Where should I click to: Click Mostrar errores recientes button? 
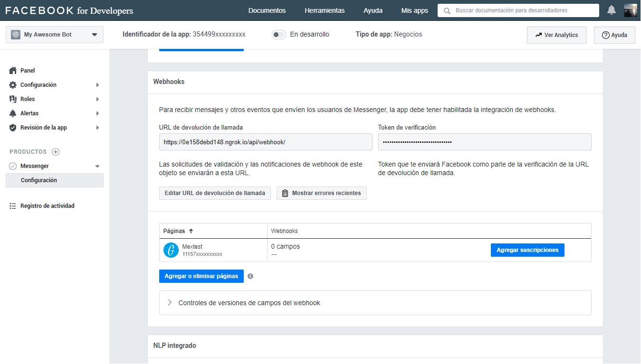pos(322,193)
